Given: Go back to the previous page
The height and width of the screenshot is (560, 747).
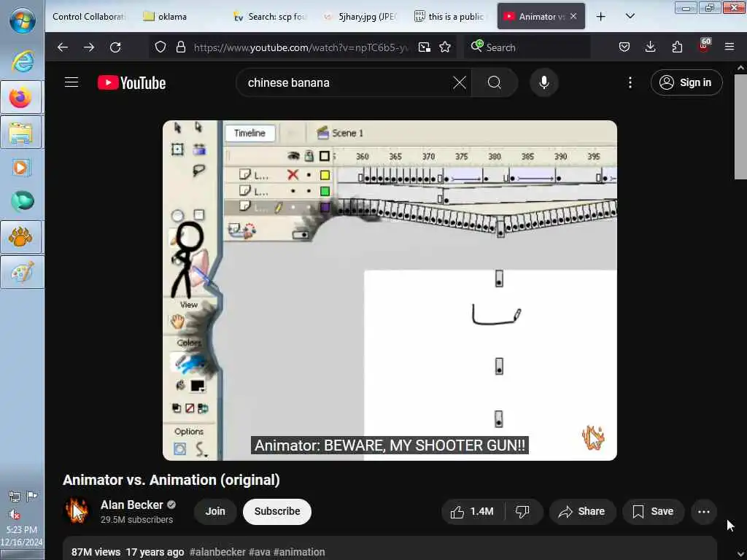Looking at the screenshot, I should [x=63, y=47].
